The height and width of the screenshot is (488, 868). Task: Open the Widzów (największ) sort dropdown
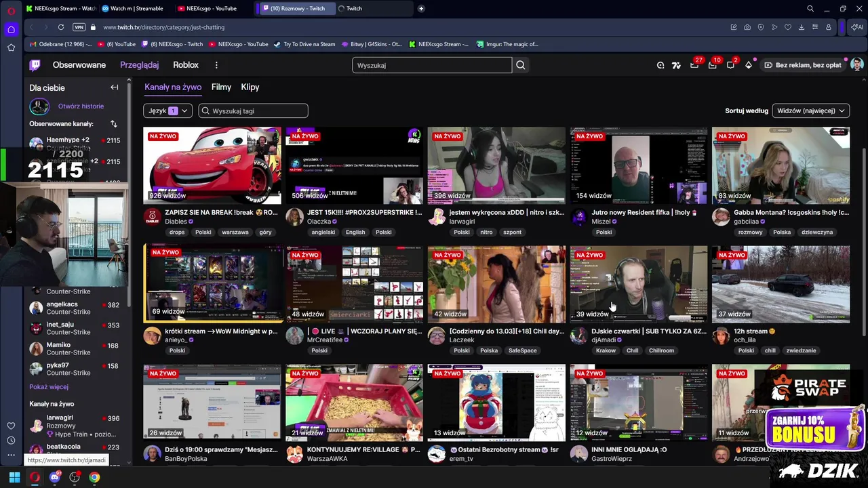[x=810, y=110]
